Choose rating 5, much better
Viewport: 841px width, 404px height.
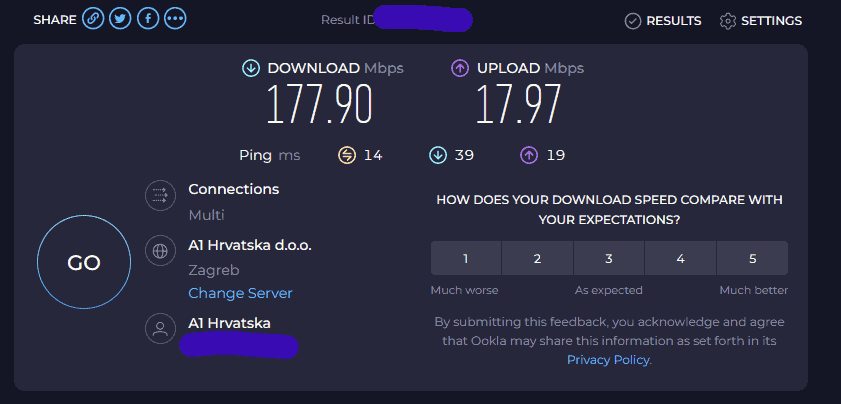pos(752,258)
